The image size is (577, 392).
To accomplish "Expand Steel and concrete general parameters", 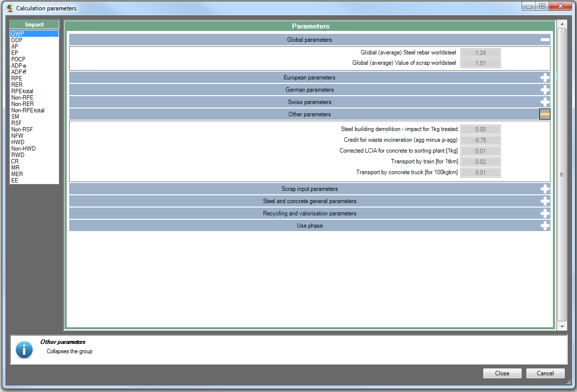I will [x=545, y=201].
